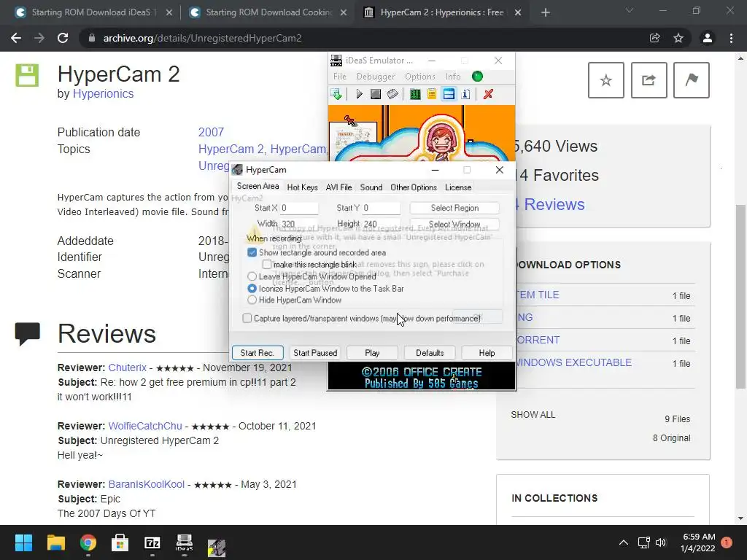Screen dimensions: 747x560
Task: Open the Hyperionics author link
Action: click(103, 94)
